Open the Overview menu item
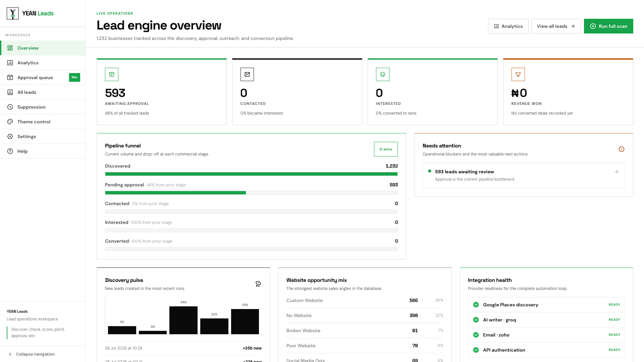The height and width of the screenshot is (362, 644). coord(43,48)
